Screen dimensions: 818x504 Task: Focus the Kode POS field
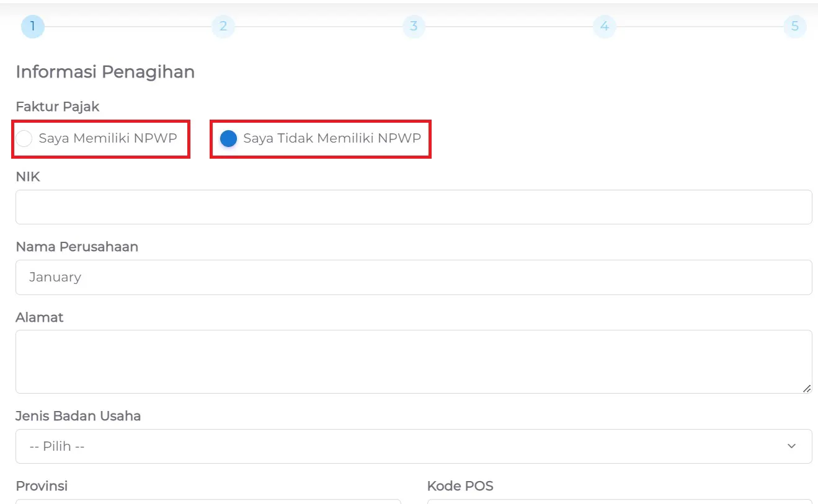(x=619, y=502)
